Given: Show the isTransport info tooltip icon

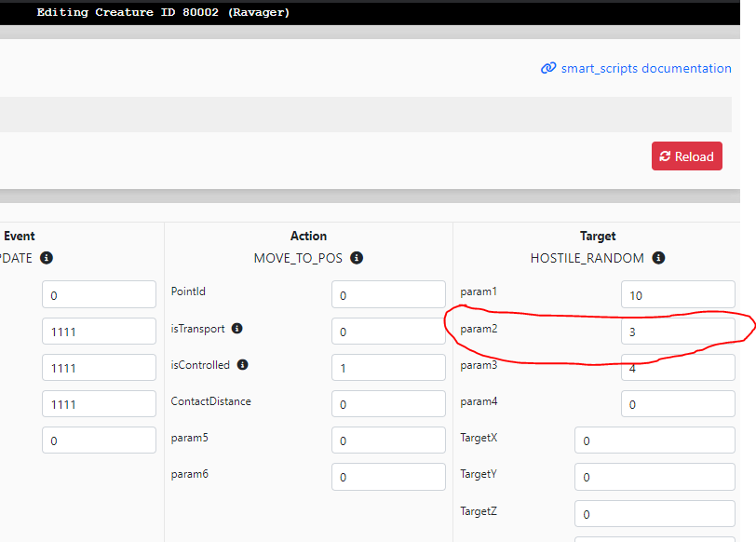Looking at the screenshot, I should coord(236,329).
